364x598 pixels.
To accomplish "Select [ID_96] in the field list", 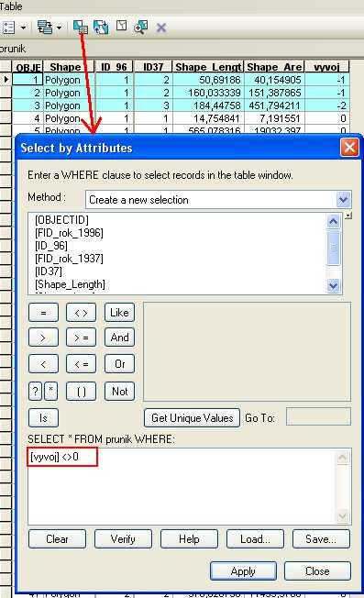I will [x=51, y=246].
